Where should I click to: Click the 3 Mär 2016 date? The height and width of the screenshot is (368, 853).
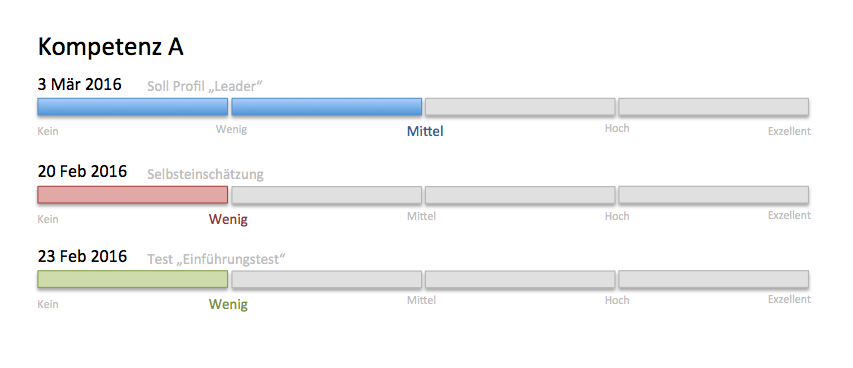tap(79, 84)
